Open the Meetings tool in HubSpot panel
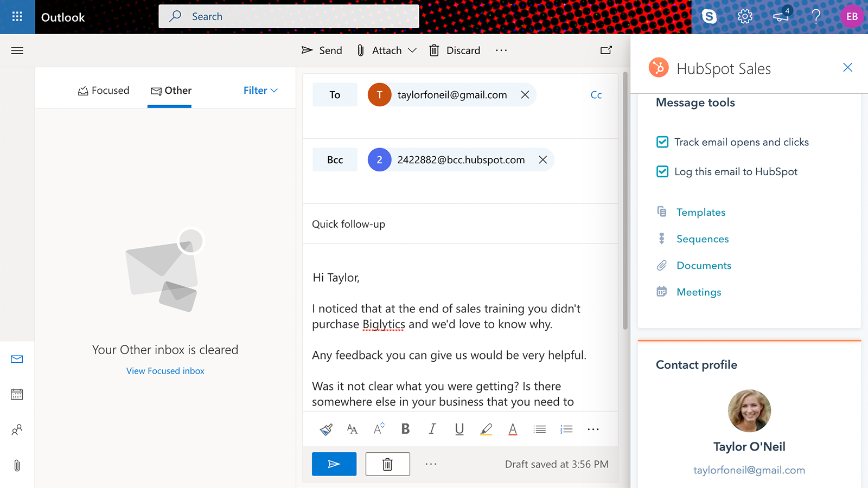 pyautogui.click(x=699, y=292)
